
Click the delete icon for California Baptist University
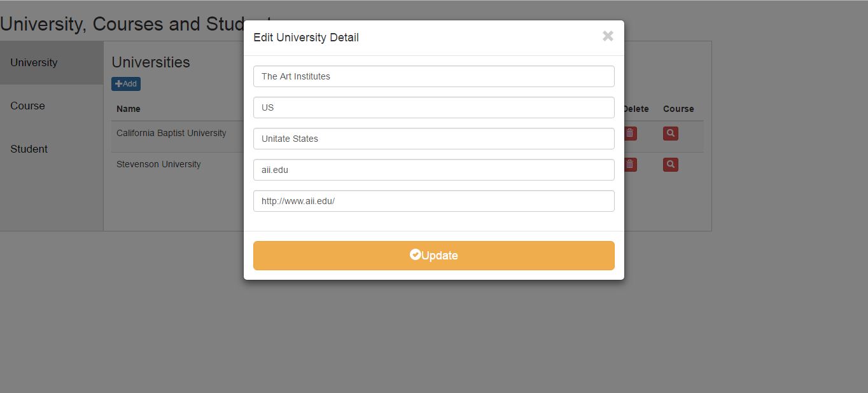coord(629,133)
